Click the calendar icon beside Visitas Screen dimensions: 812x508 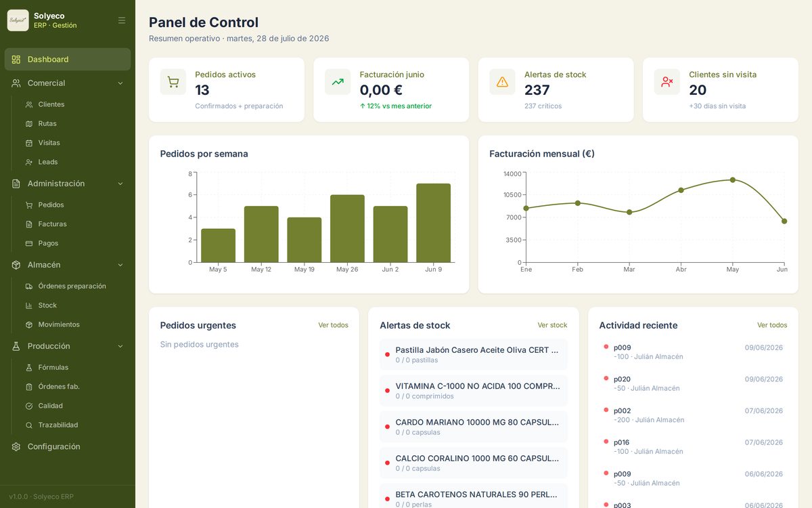[29, 143]
